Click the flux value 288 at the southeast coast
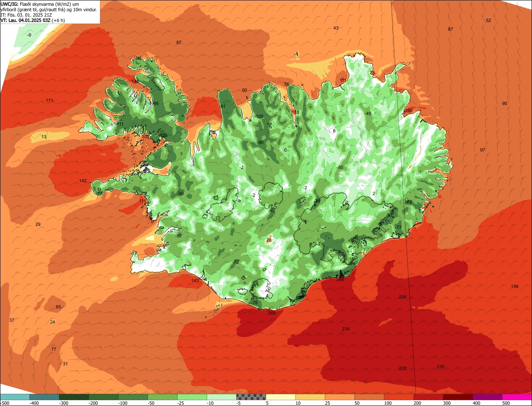 (340, 279)
